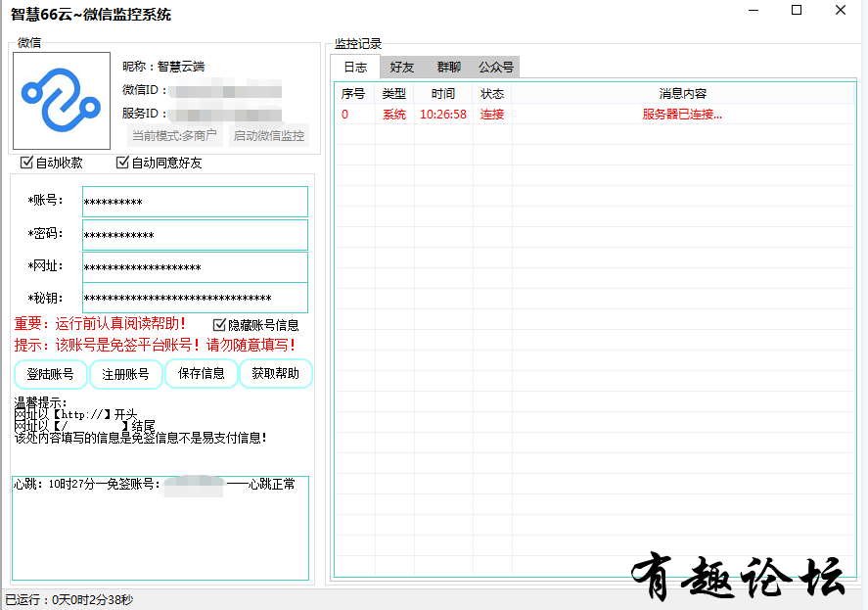
Task: Click the 已运行 status bar text
Action: (x=69, y=599)
